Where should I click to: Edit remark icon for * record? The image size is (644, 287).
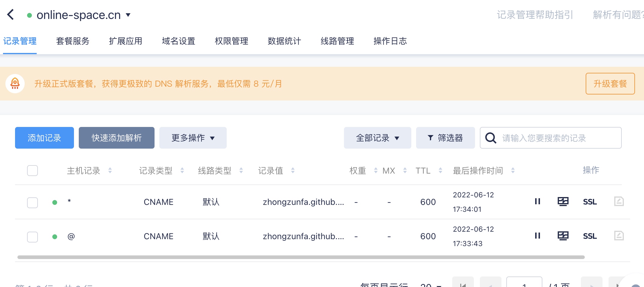point(619,201)
